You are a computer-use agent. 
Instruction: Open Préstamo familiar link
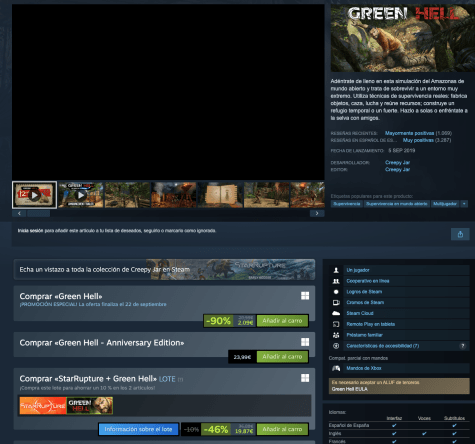(364, 335)
